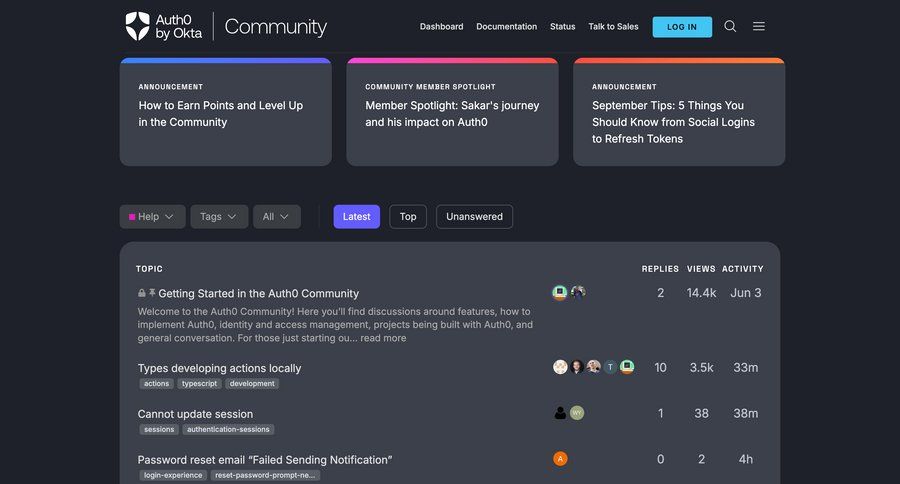The image size is (900, 484).
Task: Open Password reset email Failed Sending Notification topic
Action: [265, 460]
